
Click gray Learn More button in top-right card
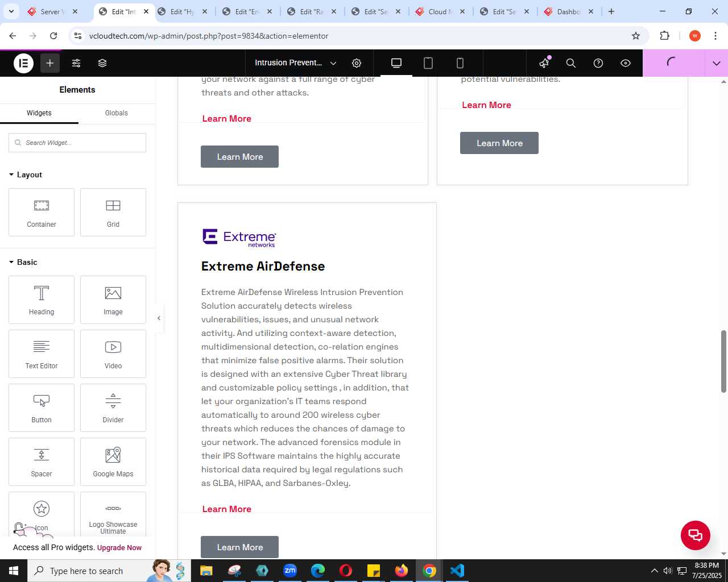[x=499, y=143]
